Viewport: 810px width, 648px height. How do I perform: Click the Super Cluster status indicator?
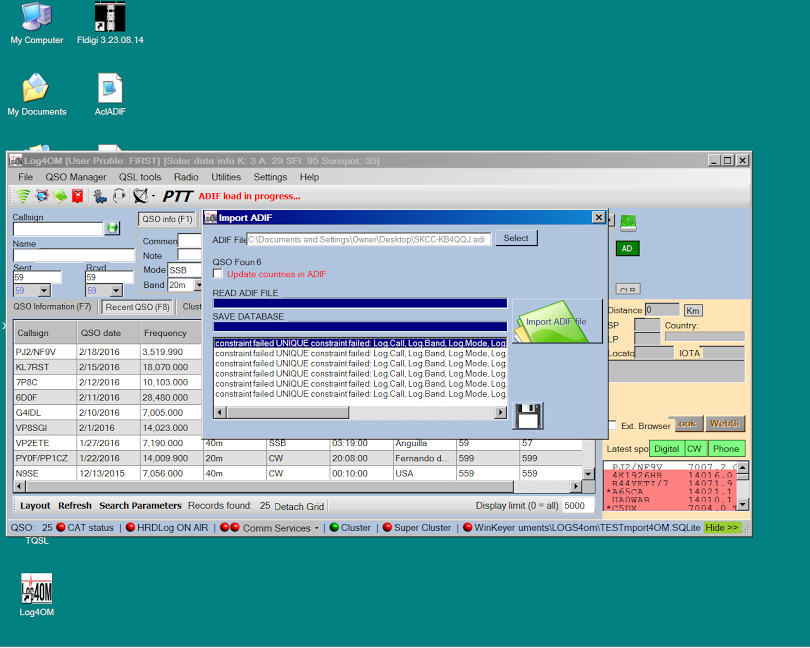416,528
